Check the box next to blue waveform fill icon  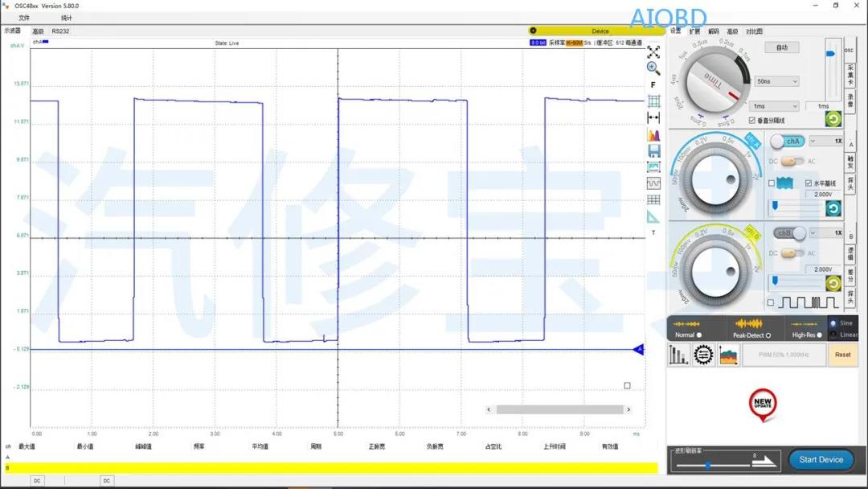point(771,183)
